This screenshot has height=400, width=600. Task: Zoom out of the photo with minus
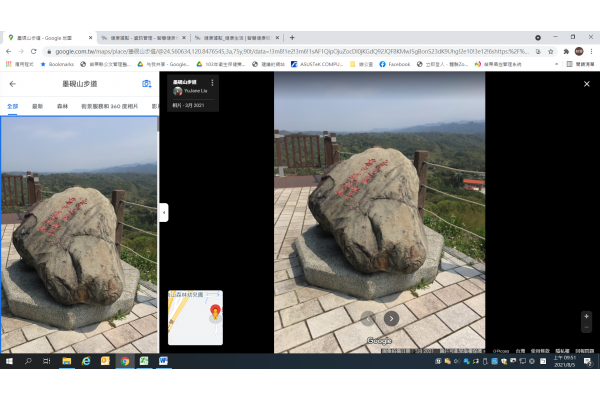(586, 327)
